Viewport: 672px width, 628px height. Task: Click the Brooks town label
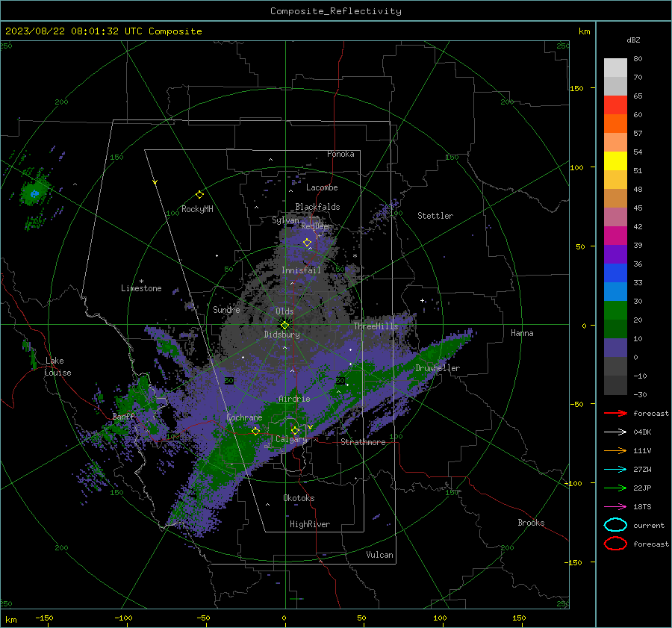pyautogui.click(x=531, y=523)
